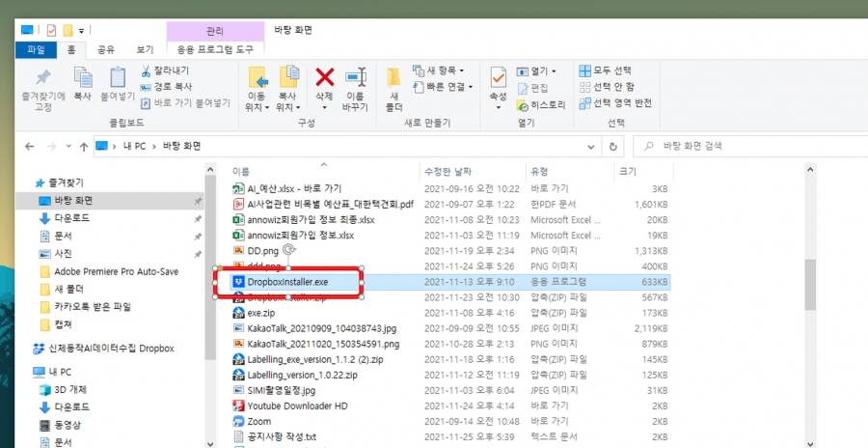This screenshot has height=448, width=868.
Task: Open the New Item (새 항목) dropdown
Action: tap(439, 70)
